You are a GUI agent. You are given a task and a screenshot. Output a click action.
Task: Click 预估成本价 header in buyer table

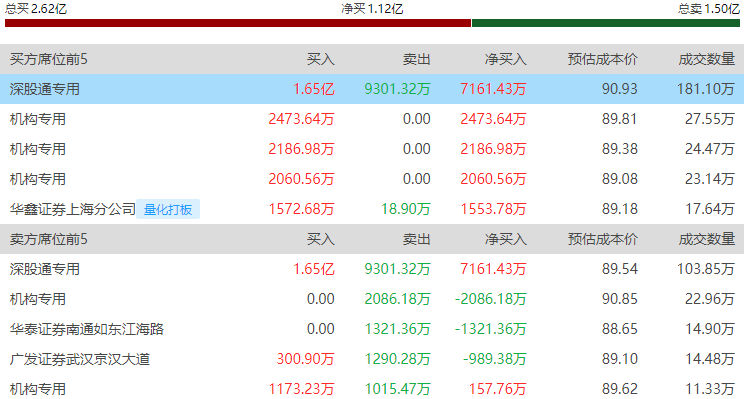(603, 59)
